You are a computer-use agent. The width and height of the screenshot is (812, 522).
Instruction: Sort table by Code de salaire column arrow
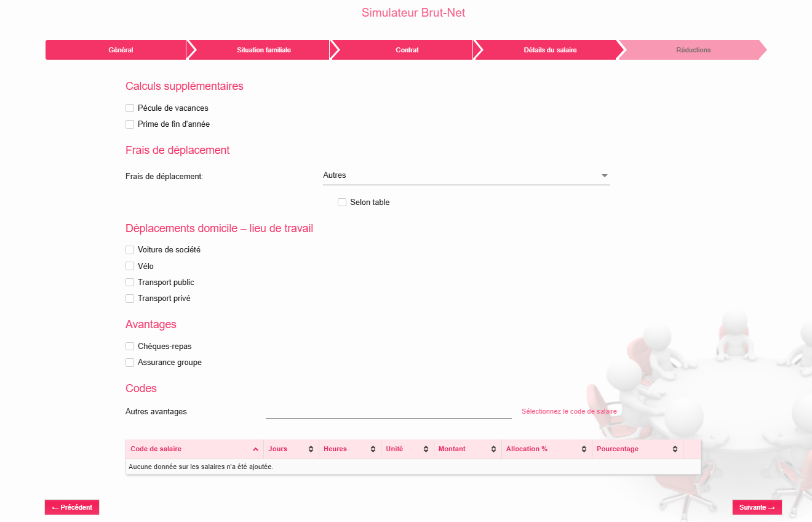255,449
